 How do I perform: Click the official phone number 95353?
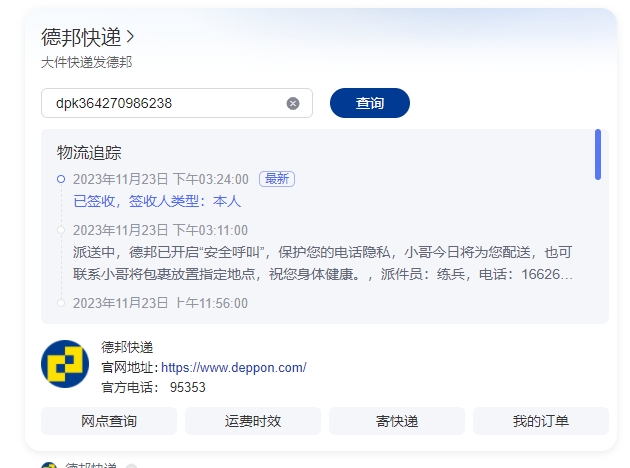pos(188,387)
